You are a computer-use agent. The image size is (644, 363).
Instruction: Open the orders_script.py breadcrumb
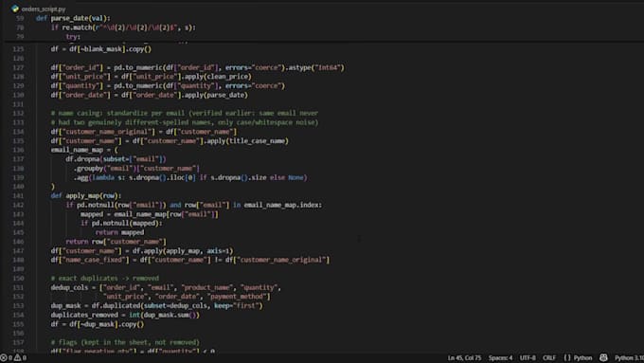(44, 9)
